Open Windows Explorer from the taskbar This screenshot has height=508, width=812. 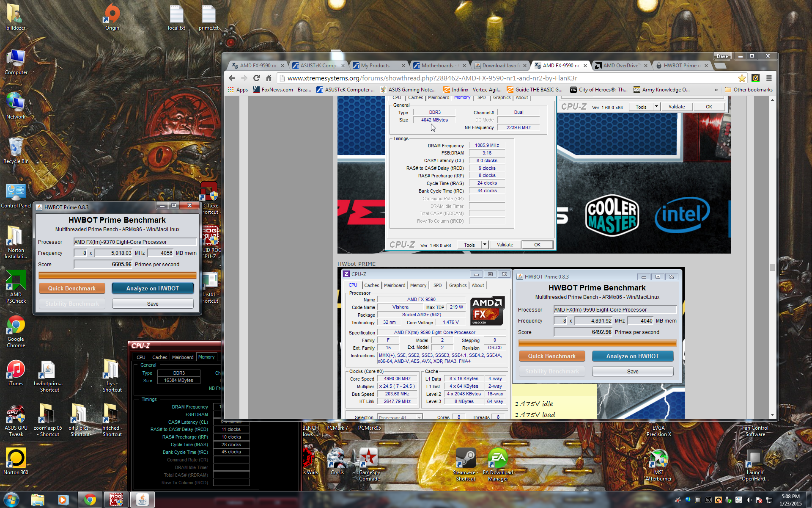37,500
